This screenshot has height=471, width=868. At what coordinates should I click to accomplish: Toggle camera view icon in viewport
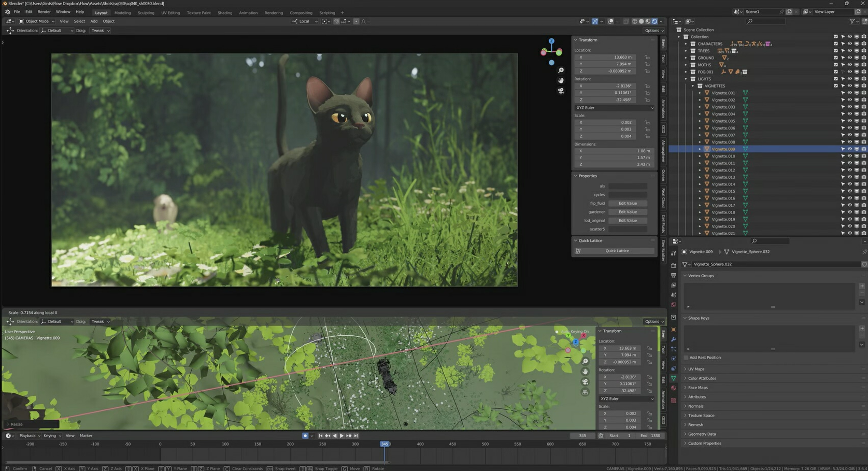click(x=561, y=91)
